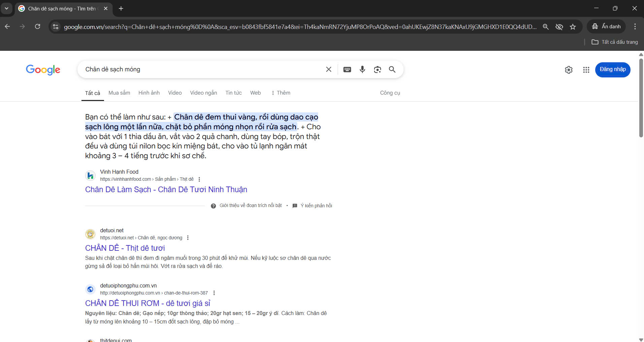The image size is (644, 342).
Task: Click detuoiphongphu.com.vn site name text
Action: [x=128, y=285]
